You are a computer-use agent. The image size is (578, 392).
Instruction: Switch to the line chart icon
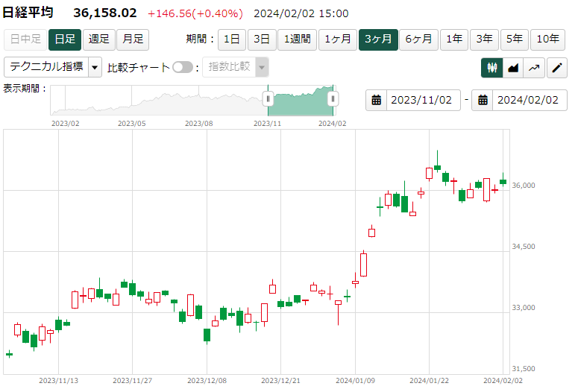point(534,68)
